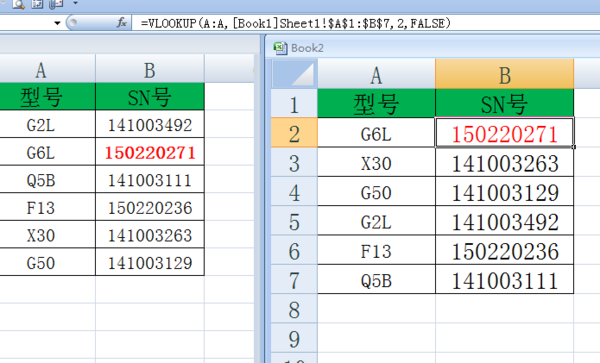Select row 3 header in Book2
The image size is (600, 363).
tap(294, 162)
